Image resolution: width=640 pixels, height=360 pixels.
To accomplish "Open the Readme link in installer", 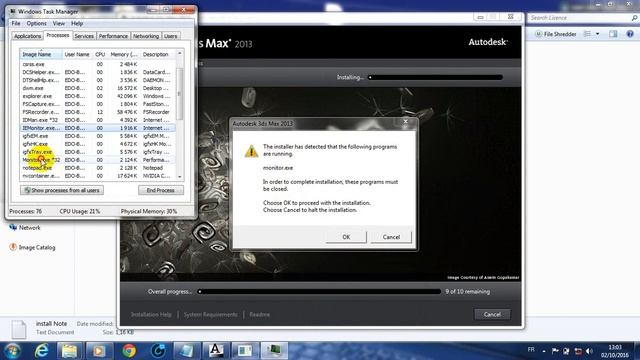I will [260, 314].
